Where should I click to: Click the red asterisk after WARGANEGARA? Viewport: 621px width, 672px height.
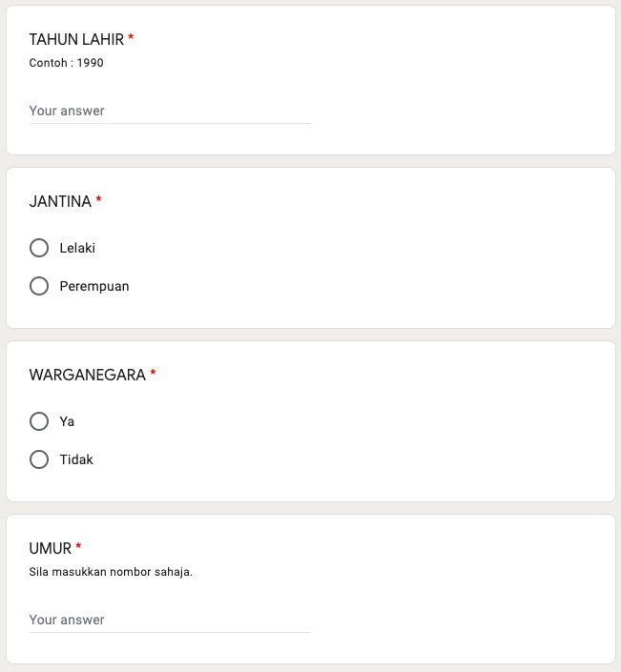(153, 375)
